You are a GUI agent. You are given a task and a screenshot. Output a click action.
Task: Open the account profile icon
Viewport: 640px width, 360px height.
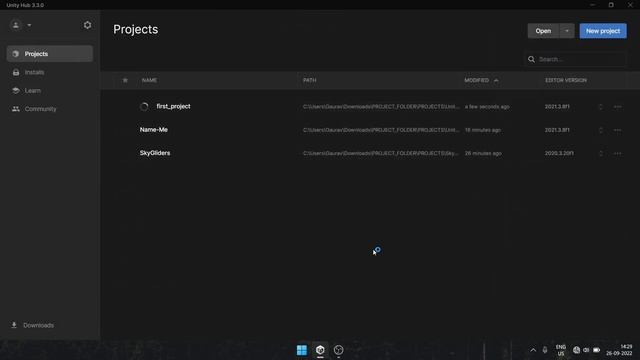tap(16, 25)
